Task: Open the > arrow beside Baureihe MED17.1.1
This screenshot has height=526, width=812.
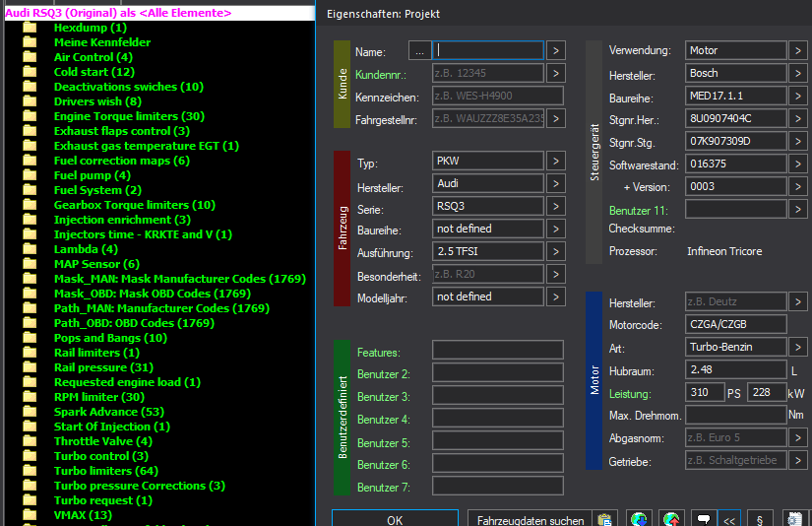Action: [x=798, y=96]
